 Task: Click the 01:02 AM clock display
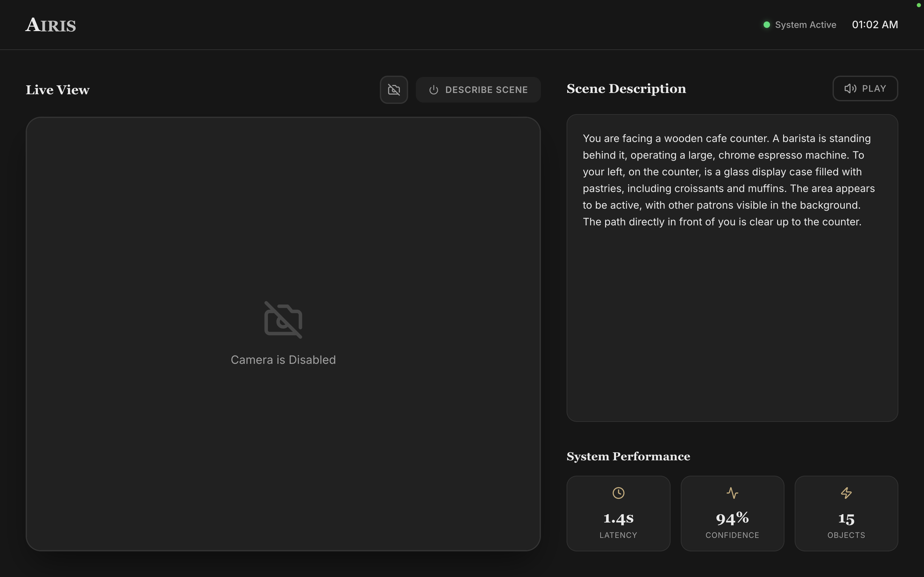point(875,25)
